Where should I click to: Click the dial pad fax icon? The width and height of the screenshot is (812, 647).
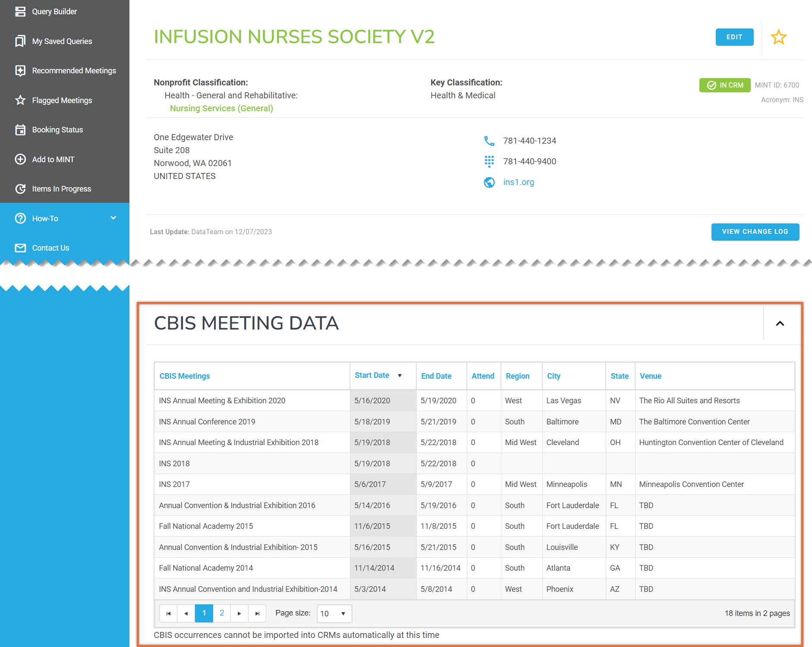pos(489,162)
